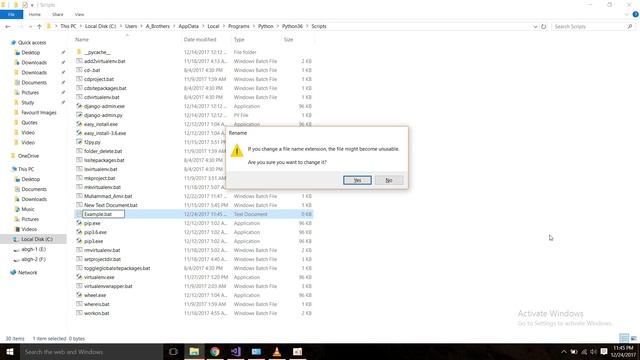This screenshot has height=360, width=640.
Task: Go back using the back arrow
Action: [x=8, y=26]
